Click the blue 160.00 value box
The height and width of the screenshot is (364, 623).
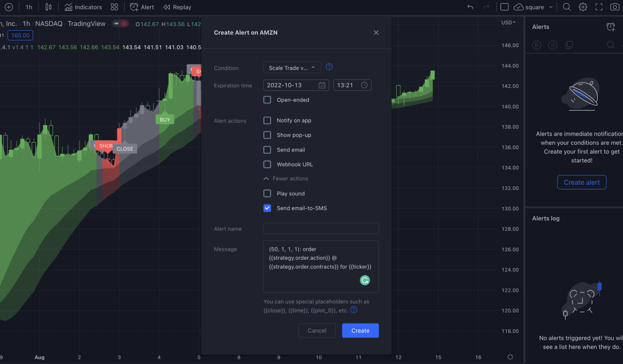(21, 35)
